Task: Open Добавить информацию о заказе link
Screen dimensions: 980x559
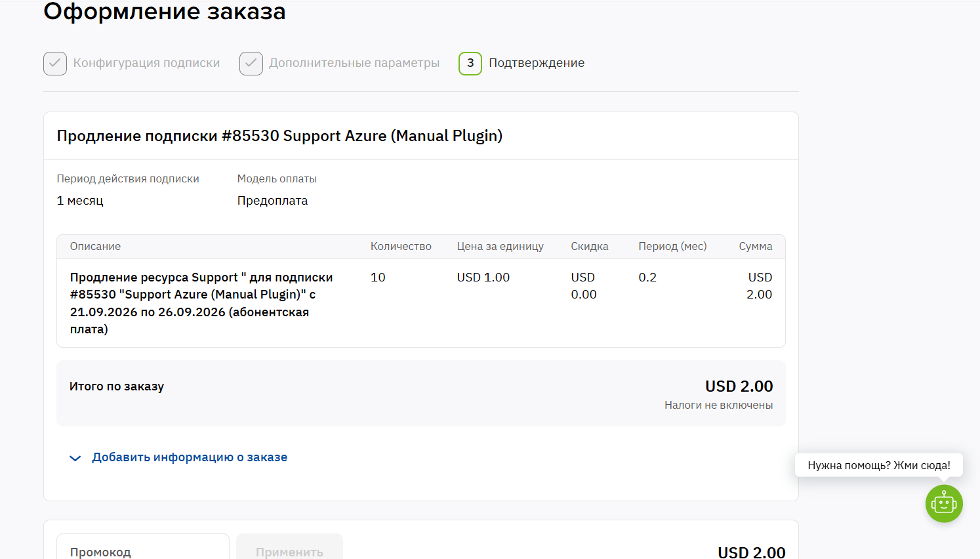Action: click(190, 457)
